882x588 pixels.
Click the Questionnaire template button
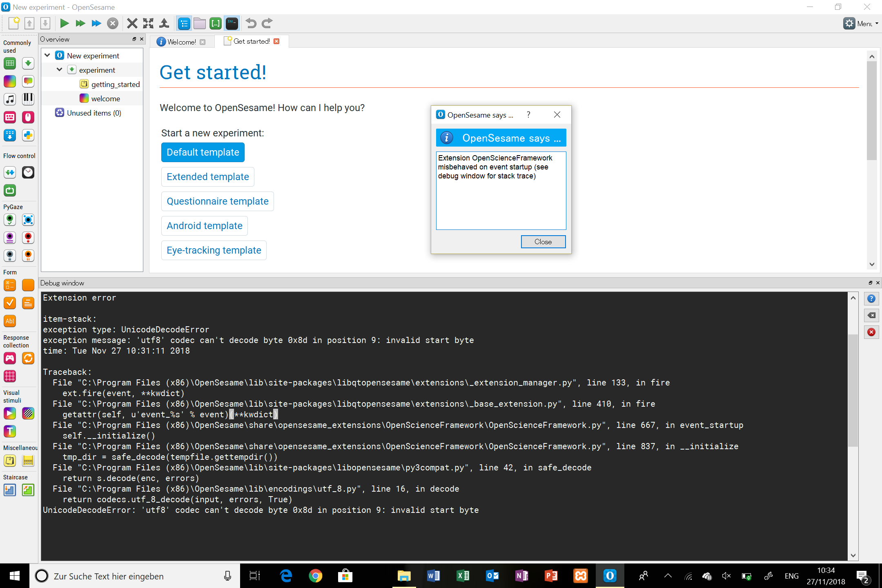(218, 201)
